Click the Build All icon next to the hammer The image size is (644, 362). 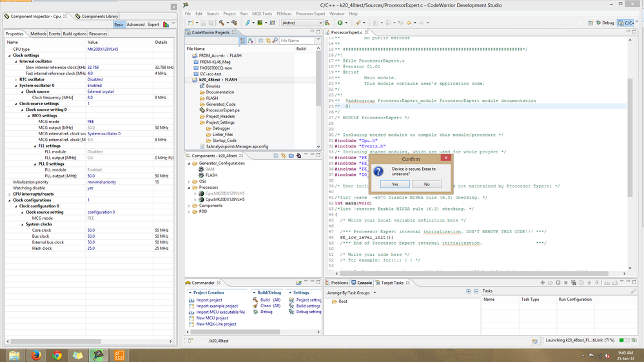pyautogui.click(x=234, y=23)
